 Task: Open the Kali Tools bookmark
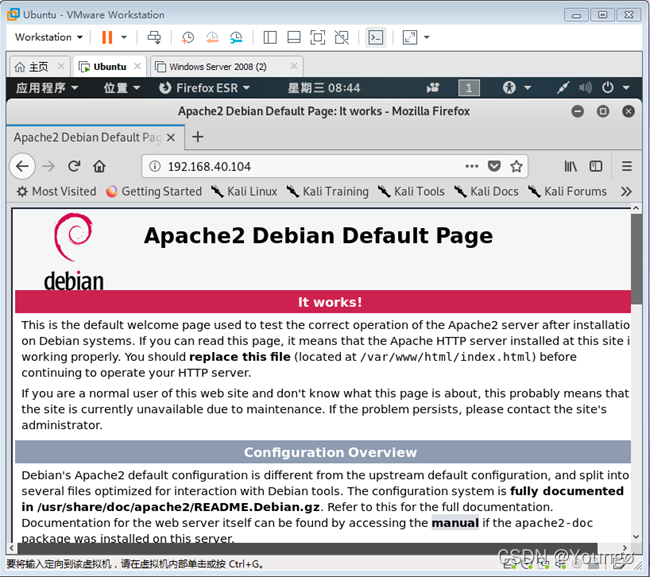coord(411,192)
